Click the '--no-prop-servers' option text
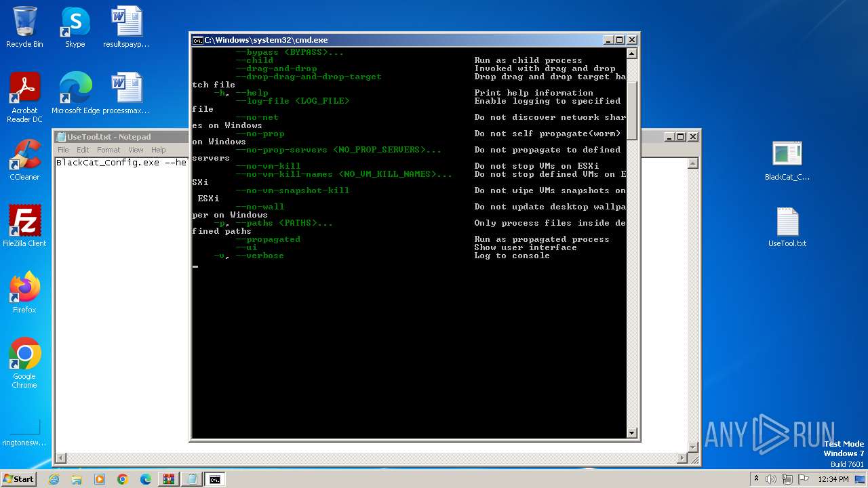Viewport: 868px width, 488px height. (x=338, y=150)
